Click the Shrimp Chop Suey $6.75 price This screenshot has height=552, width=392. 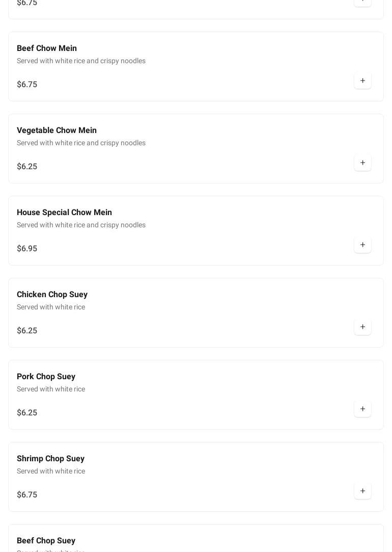click(27, 495)
